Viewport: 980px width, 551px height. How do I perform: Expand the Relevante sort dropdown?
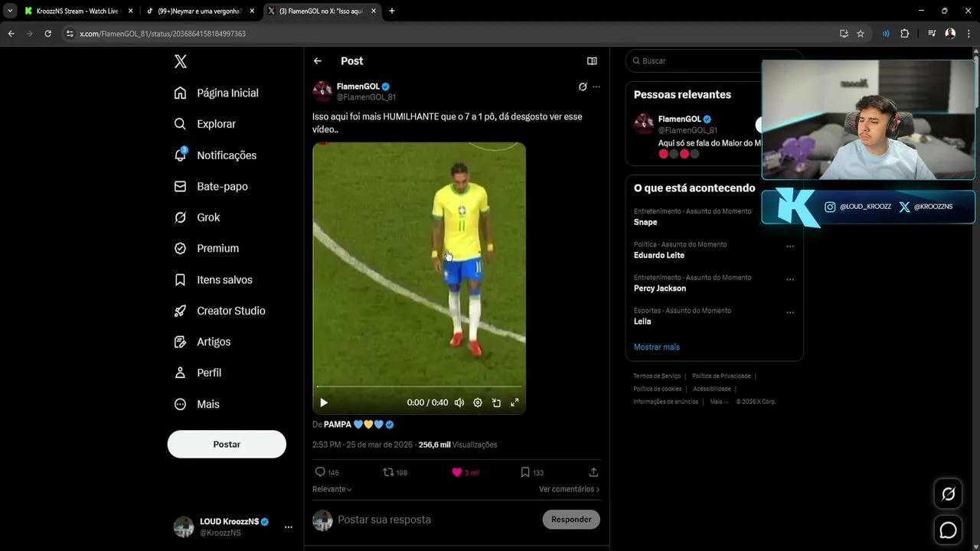(x=332, y=489)
